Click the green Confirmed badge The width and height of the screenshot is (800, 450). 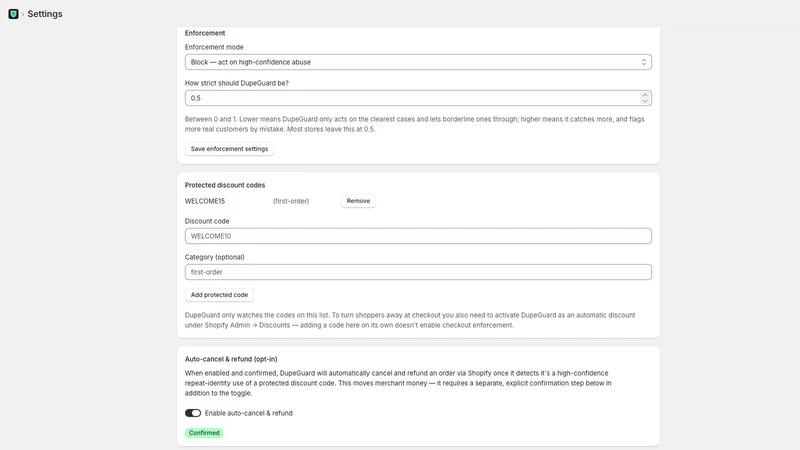[x=204, y=433]
